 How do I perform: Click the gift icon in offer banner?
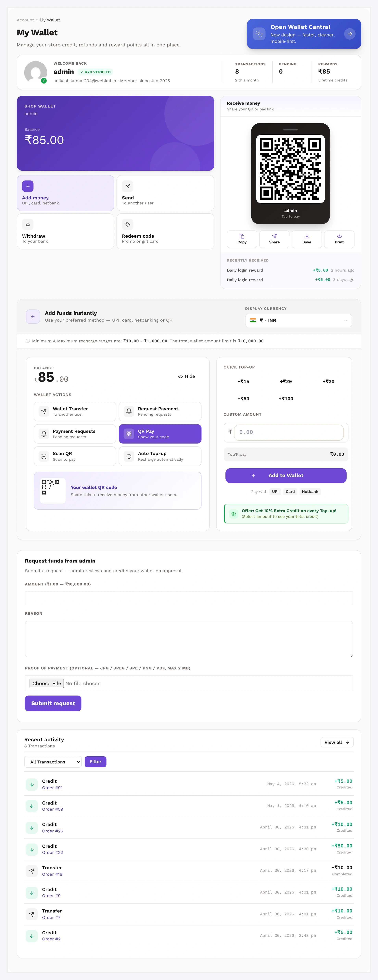pyautogui.click(x=234, y=514)
